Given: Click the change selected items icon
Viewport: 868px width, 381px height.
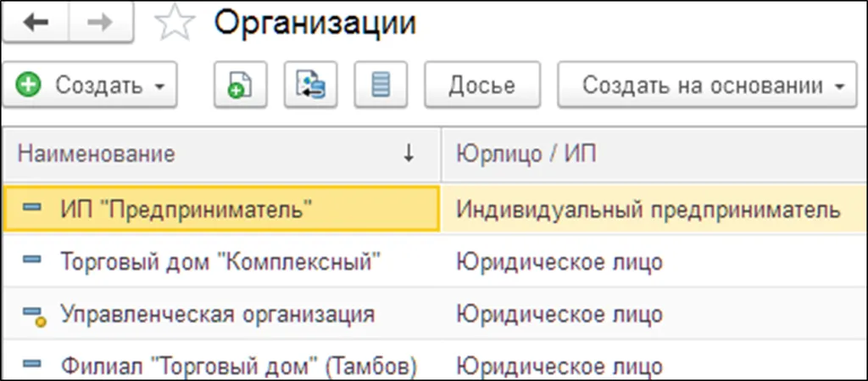Looking at the screenshot, I should tap(309, 86).
